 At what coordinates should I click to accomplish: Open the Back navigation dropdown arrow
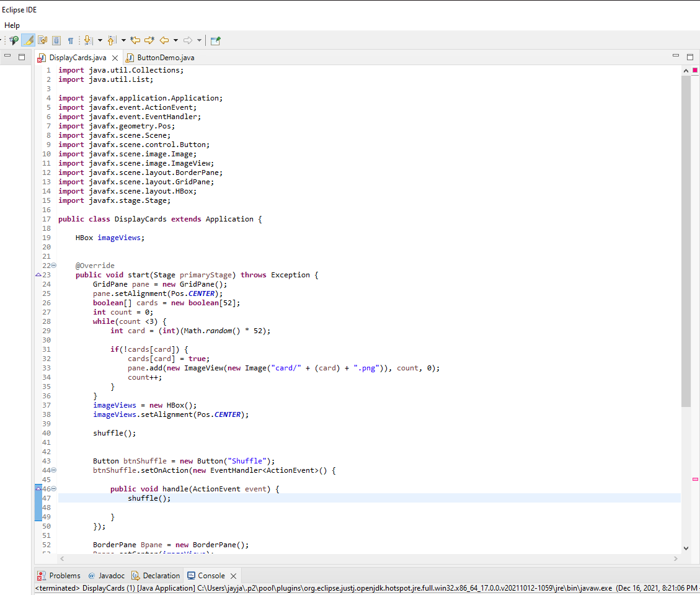[174, 40]
